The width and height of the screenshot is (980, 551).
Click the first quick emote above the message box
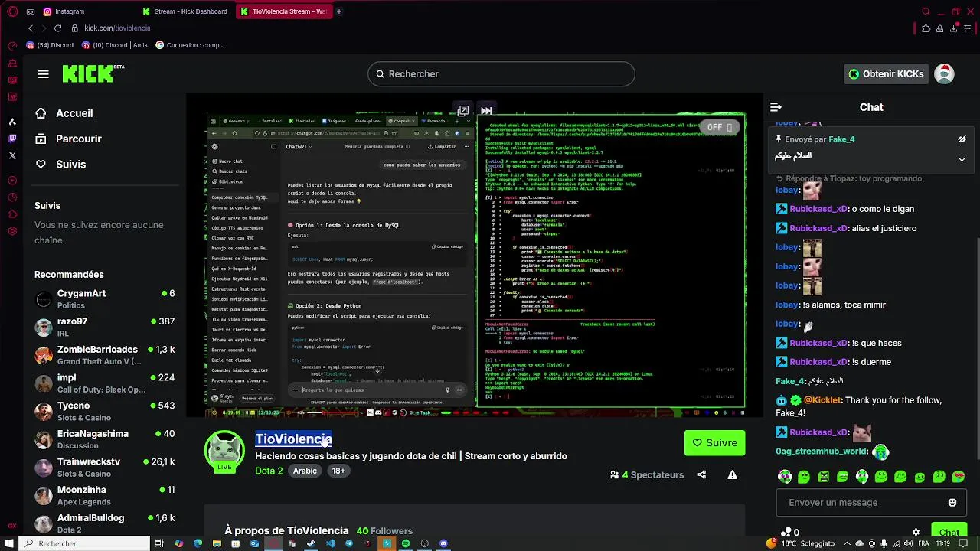pos(784,477)
